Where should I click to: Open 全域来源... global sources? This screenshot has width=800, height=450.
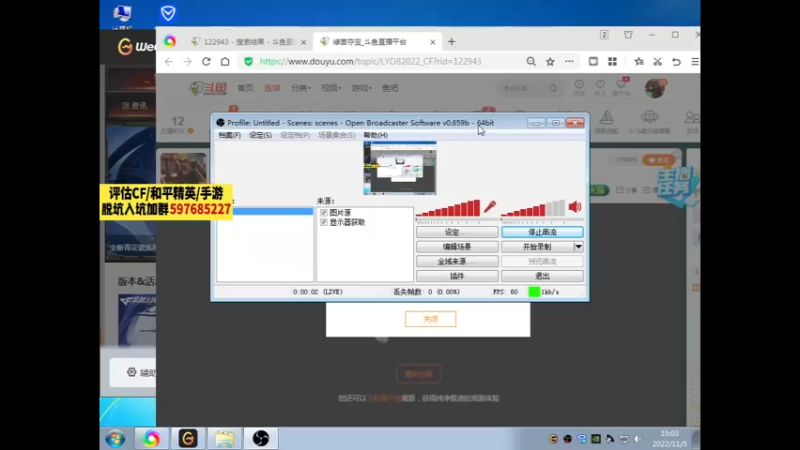pyautogui.click(x=457, y=261)
